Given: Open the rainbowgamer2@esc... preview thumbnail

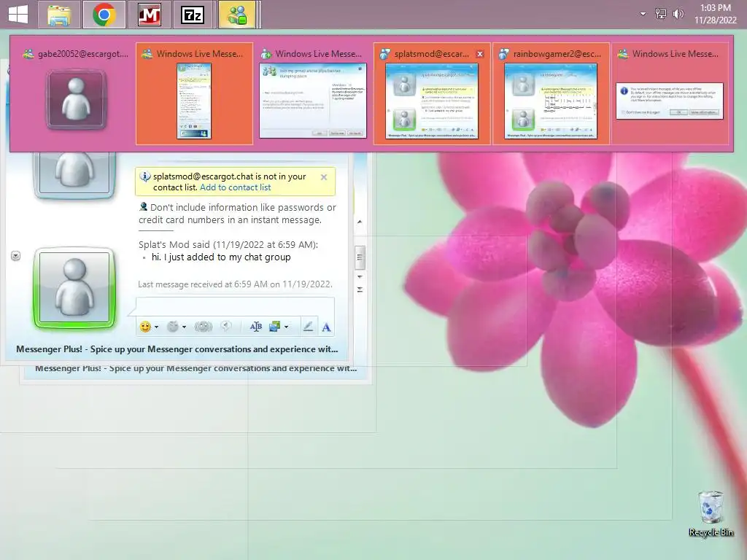Looking at the screenshot, I should [x=551, y=94].
